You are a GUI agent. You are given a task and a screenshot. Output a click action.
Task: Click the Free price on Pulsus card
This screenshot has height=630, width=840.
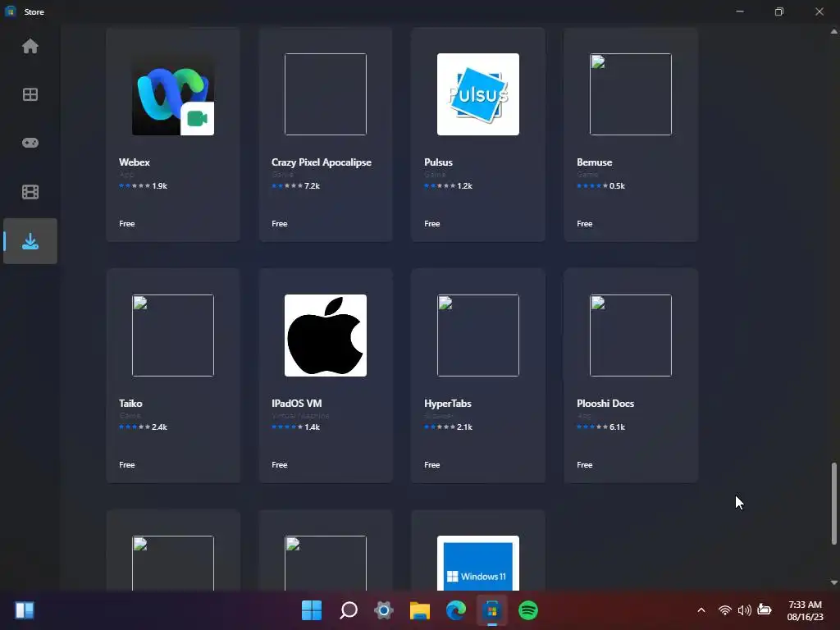[x=431, y=224]
